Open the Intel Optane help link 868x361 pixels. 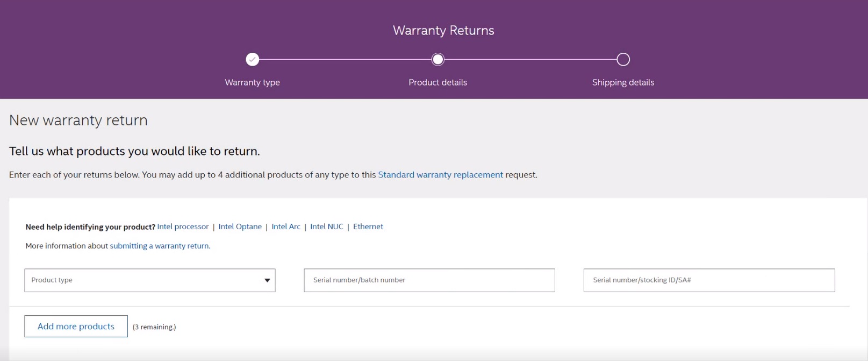(x=240, y=226)
